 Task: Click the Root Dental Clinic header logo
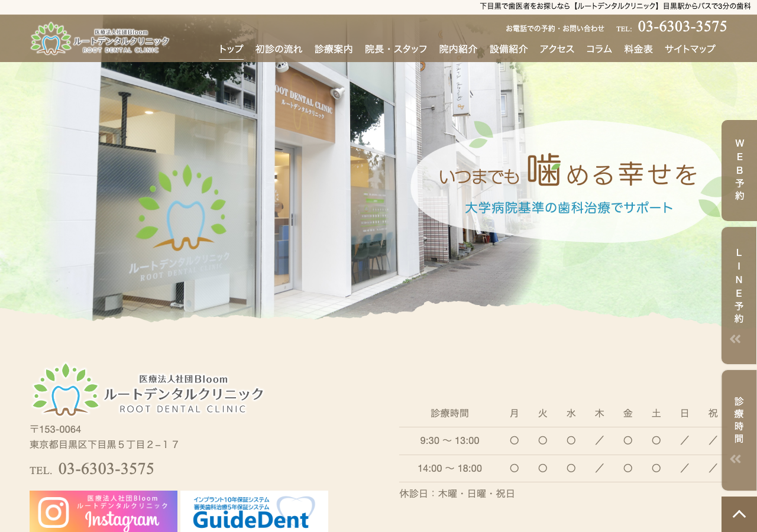[100, 38]
